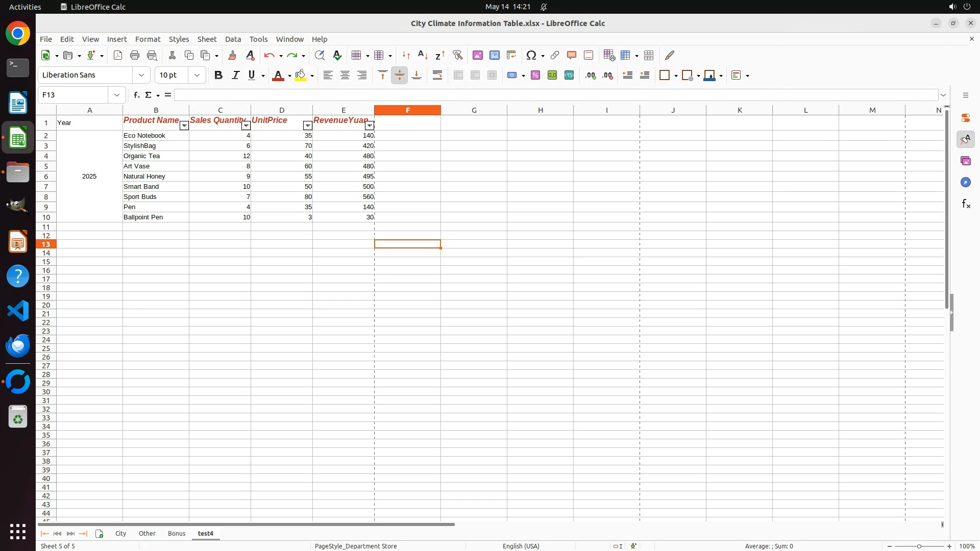This screenshot has width=980, height=551.
Task: Toggle Wrap Text button
Action: pos(437,75)
